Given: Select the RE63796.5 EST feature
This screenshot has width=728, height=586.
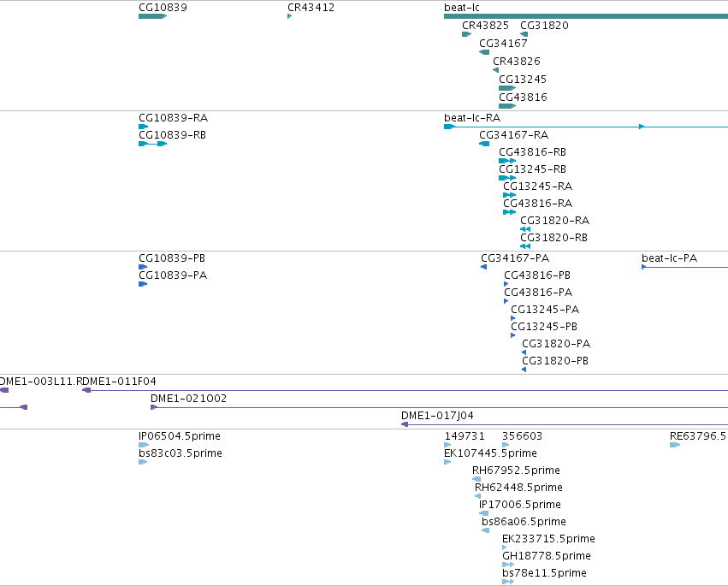Looking at the screenshot, I should (675, 446).
